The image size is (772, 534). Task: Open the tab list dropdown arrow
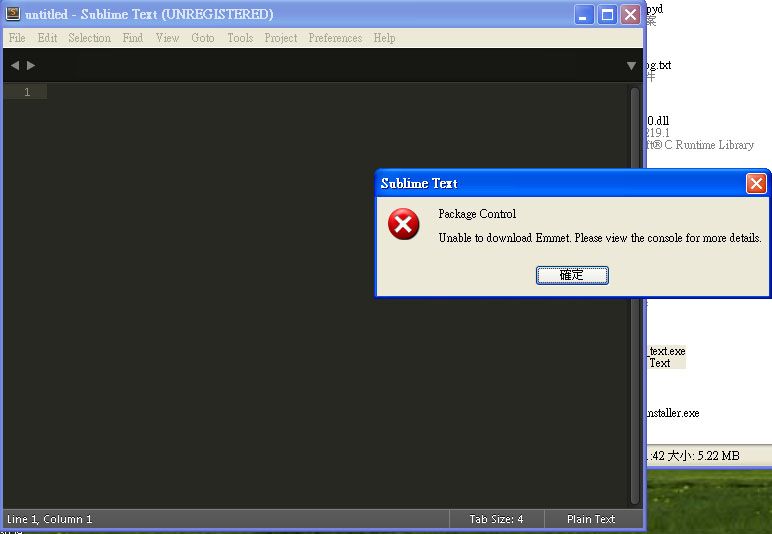[631, 66]
